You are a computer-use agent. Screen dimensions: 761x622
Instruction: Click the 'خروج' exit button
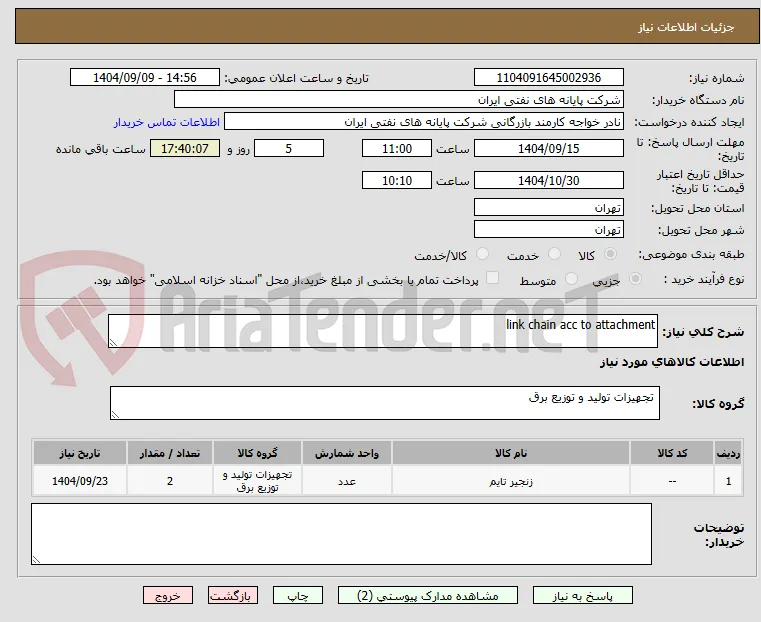pos(168,595)
